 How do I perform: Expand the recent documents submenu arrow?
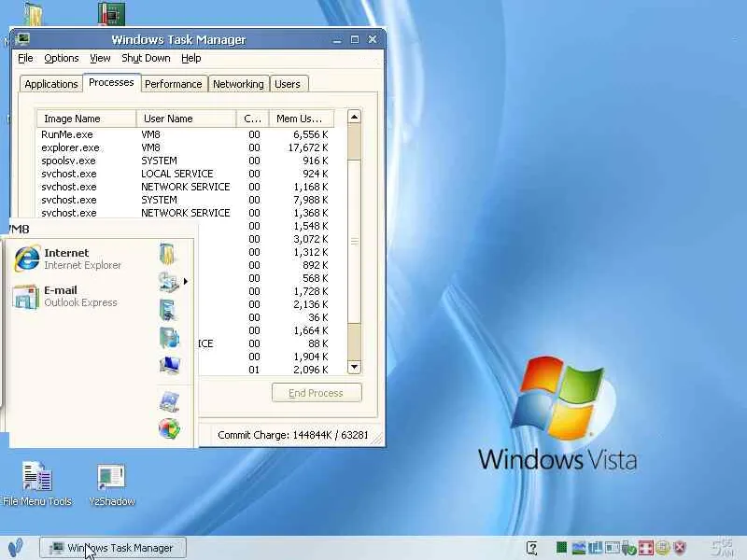pos(185,282)
